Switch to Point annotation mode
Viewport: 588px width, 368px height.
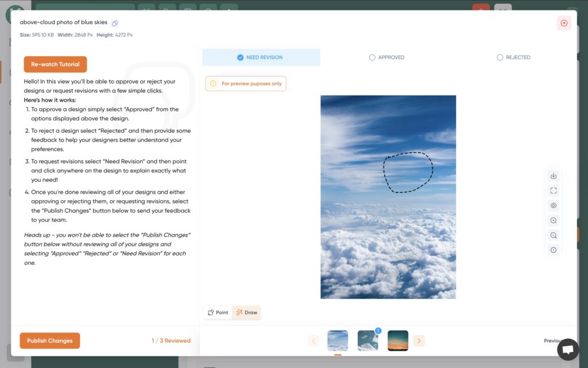[218, 313]
